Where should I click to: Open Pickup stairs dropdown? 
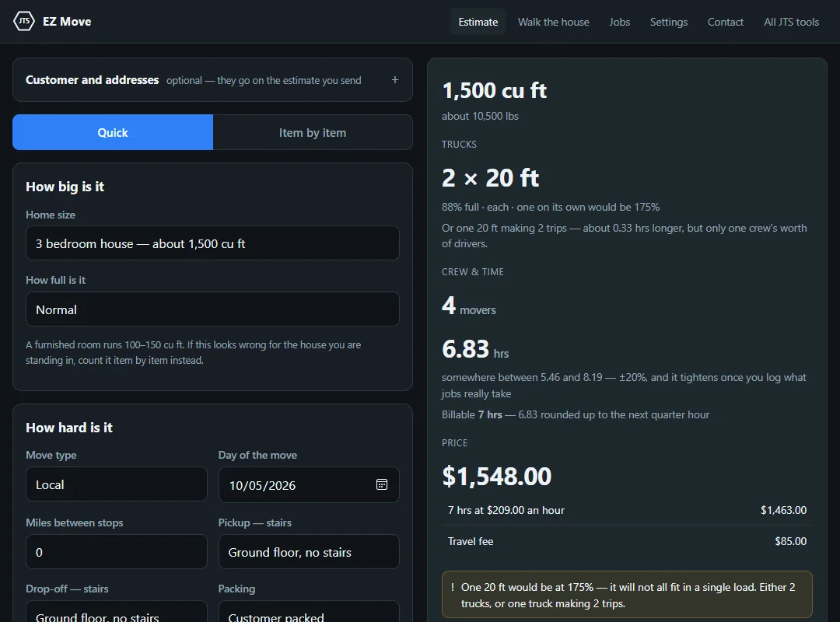point(309,552)
